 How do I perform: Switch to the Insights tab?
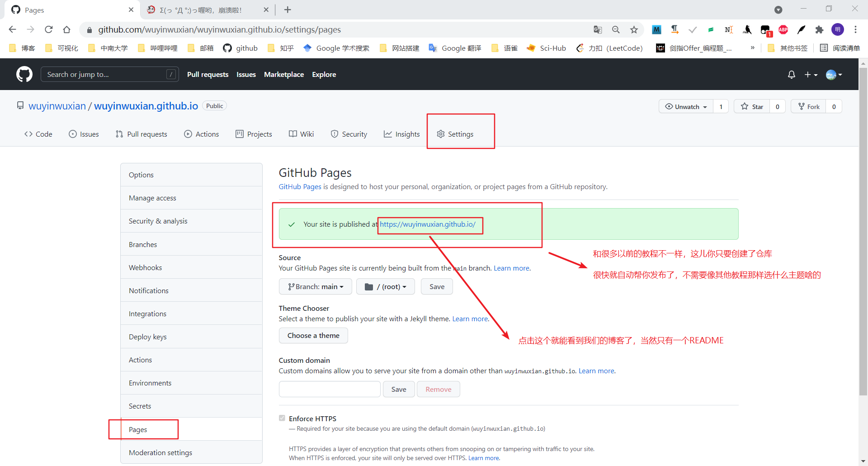(x=401, y=134)
